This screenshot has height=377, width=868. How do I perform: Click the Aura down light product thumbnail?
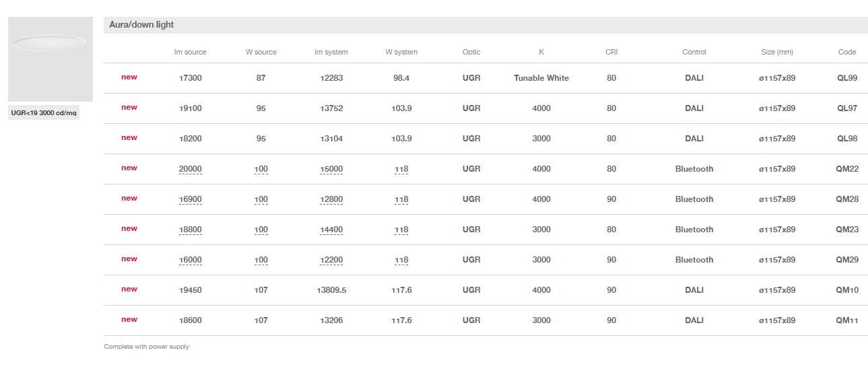51,59
